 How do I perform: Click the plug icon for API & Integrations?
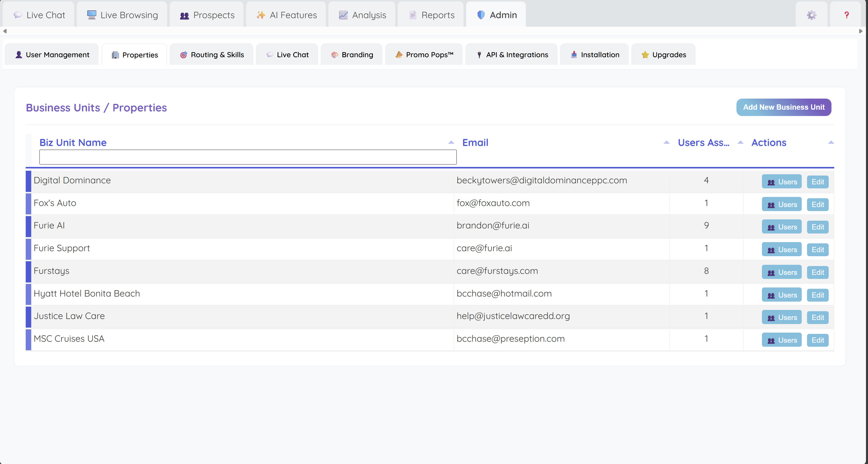(x=479, y=55)
